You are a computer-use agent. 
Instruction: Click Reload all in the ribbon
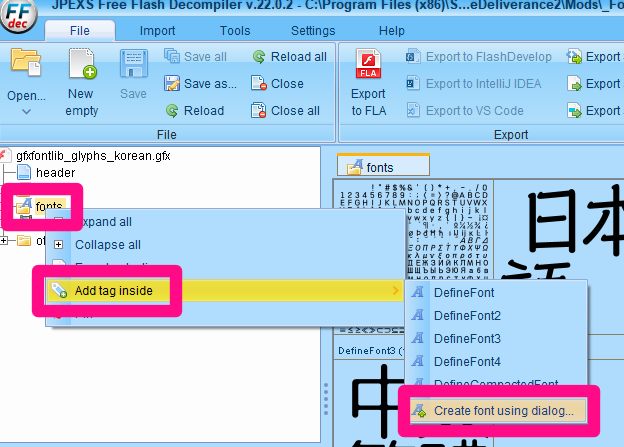[289, 57]
